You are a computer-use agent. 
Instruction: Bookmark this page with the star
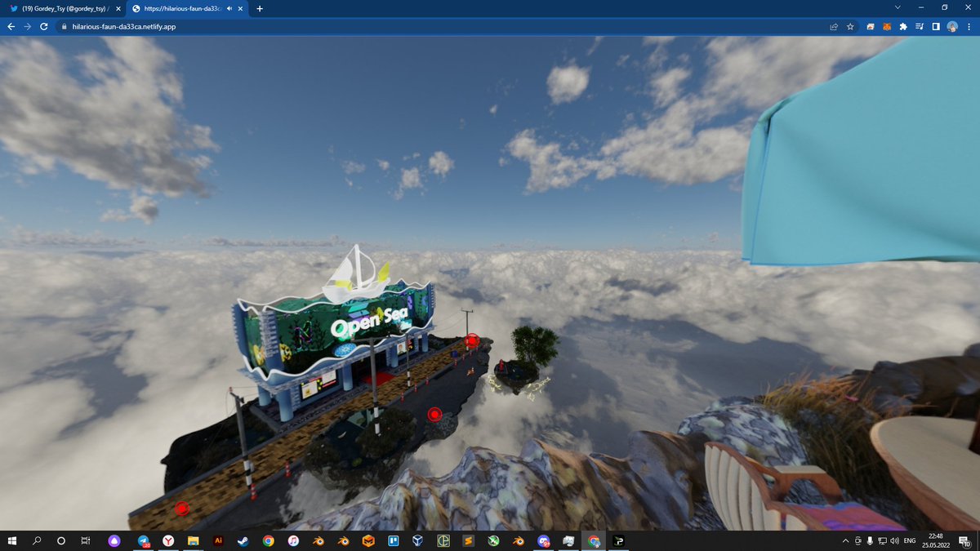pyautogui.click(x=850, y=26)
